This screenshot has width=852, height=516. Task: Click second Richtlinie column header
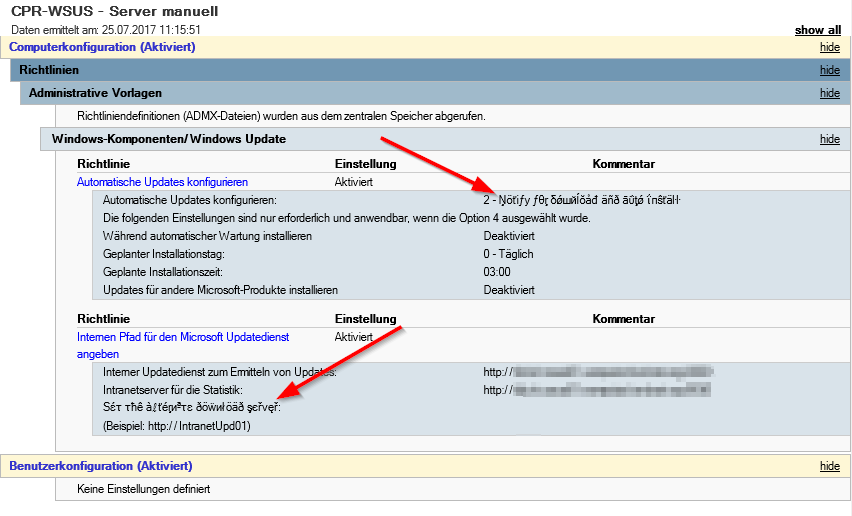coord(104,319)
